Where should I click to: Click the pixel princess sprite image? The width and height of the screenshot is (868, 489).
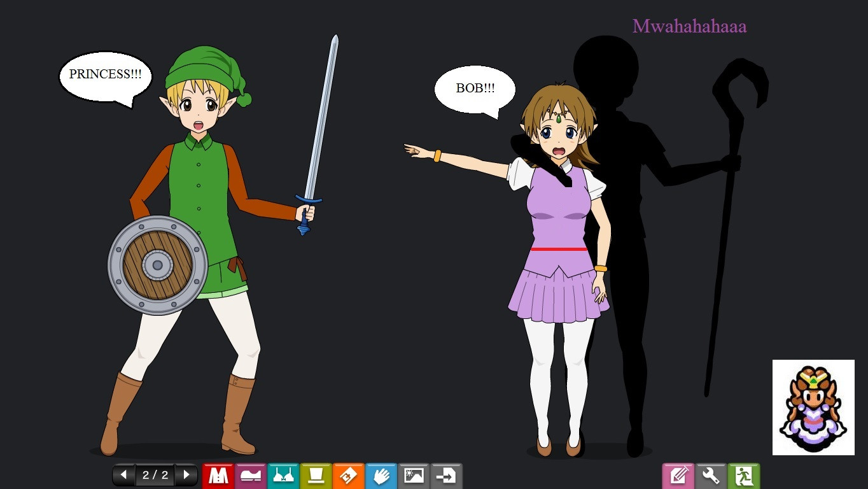pyautogui.click(x=813, y=407)
